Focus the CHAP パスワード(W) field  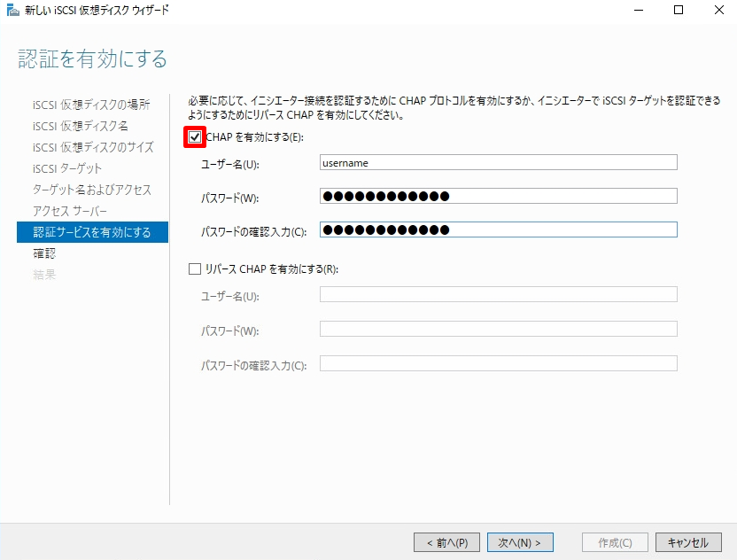498,196
